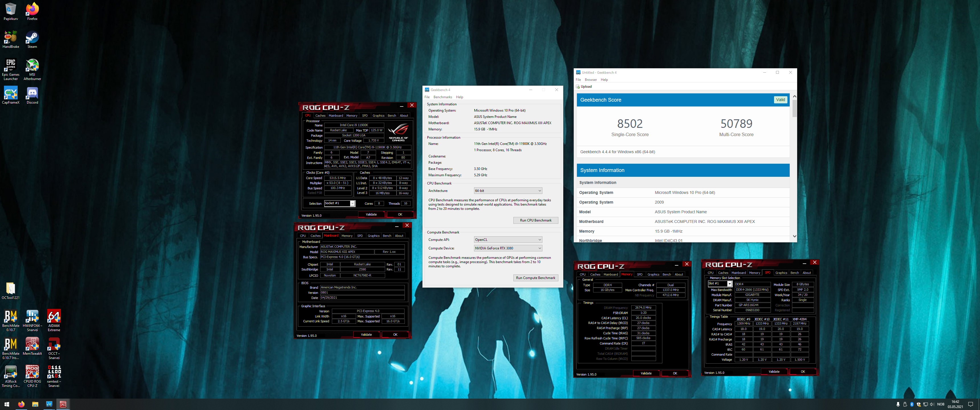Viewport: 980px width, 410px height.
Task: Open the Windows Start menu
Action: [x=7, y=404]
